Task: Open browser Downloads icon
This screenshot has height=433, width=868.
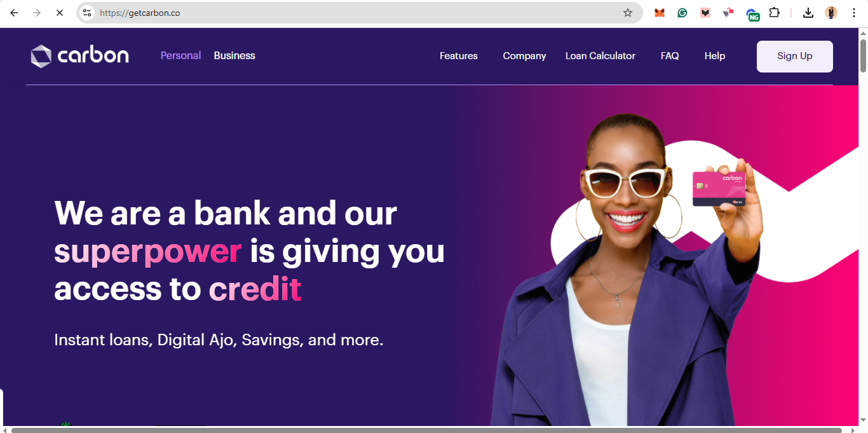Action: (x=808, y=13)
